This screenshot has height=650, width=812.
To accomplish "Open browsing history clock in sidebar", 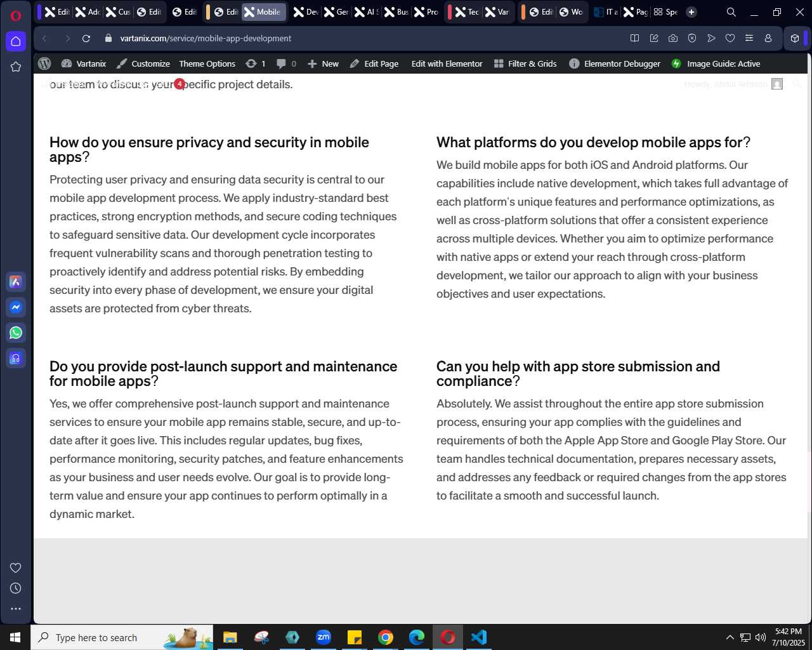I will 16,588.
